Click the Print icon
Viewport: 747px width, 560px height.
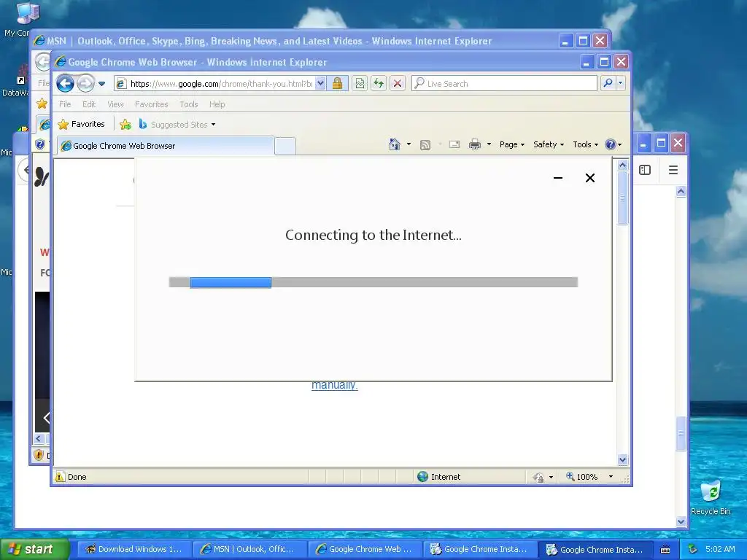(x=475, y=144)
